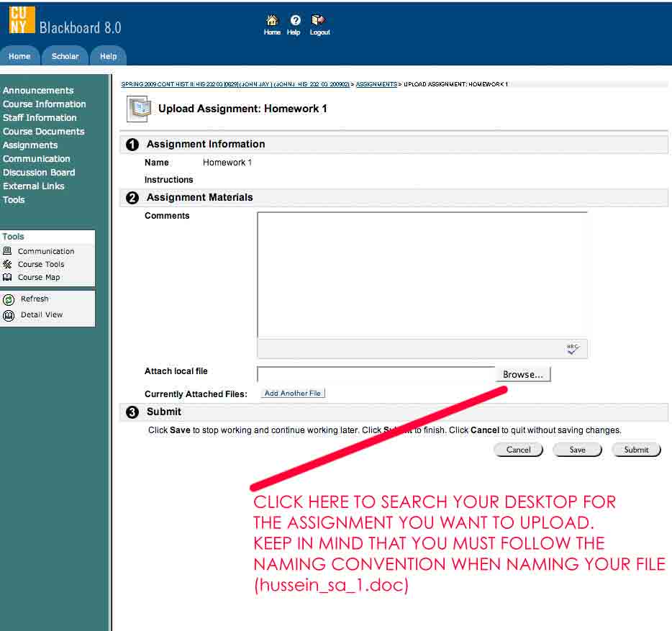This screenshot has height=631, width=672.
Task: Click the Cancel button
Action: [519, 450]
